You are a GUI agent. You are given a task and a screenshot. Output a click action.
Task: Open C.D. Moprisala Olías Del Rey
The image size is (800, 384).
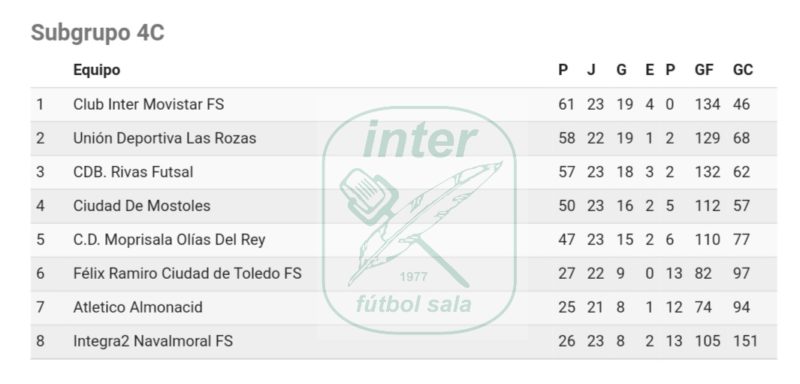click(x=169, y=240)
